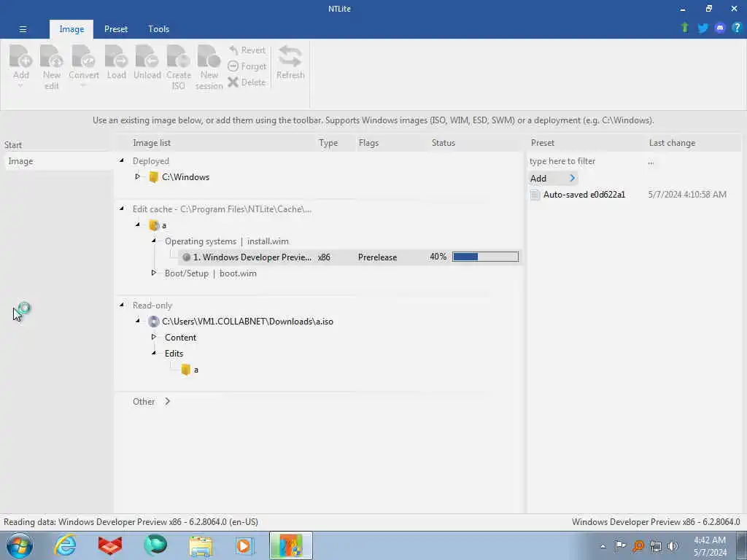The width and height of the screenshot is (747, 560).
Task: Open the Convert dropdown arrow
Action: (83, 86)
